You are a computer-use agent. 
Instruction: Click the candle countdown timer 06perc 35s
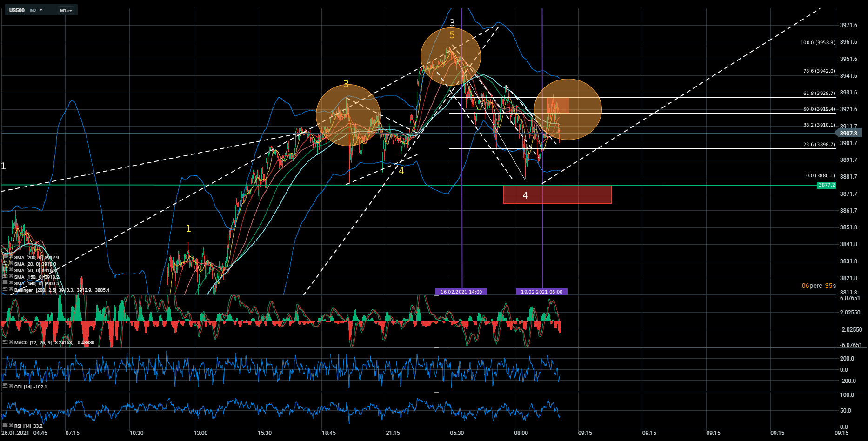[x=819, y=286]
